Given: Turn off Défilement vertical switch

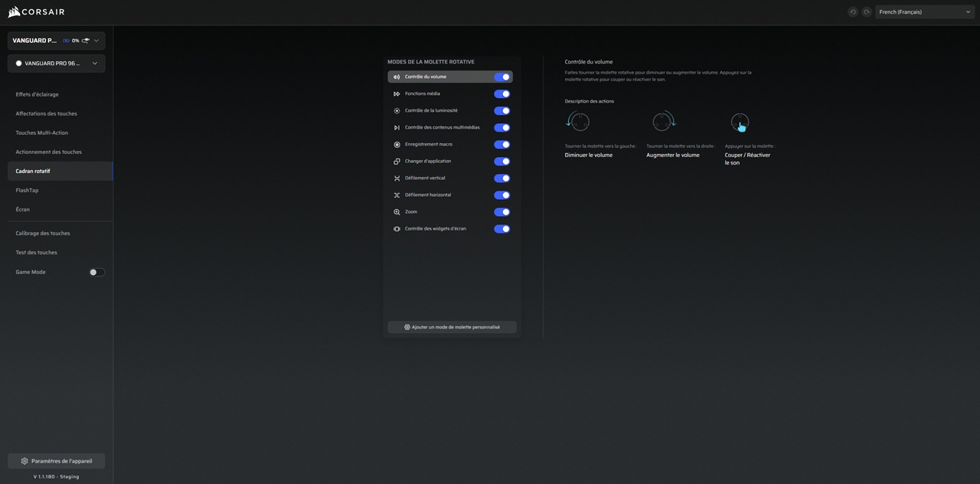Looking at the screenshot, I should (501, 178).
